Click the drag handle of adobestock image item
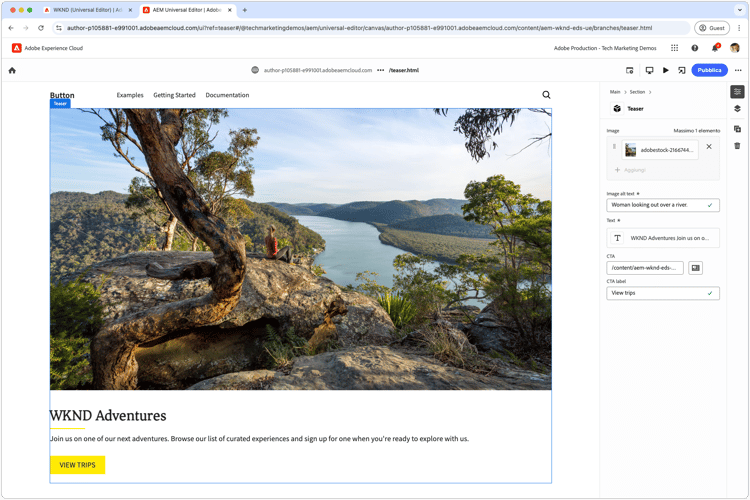The height and width of the screenshot is (500, 750). [614, 147]
